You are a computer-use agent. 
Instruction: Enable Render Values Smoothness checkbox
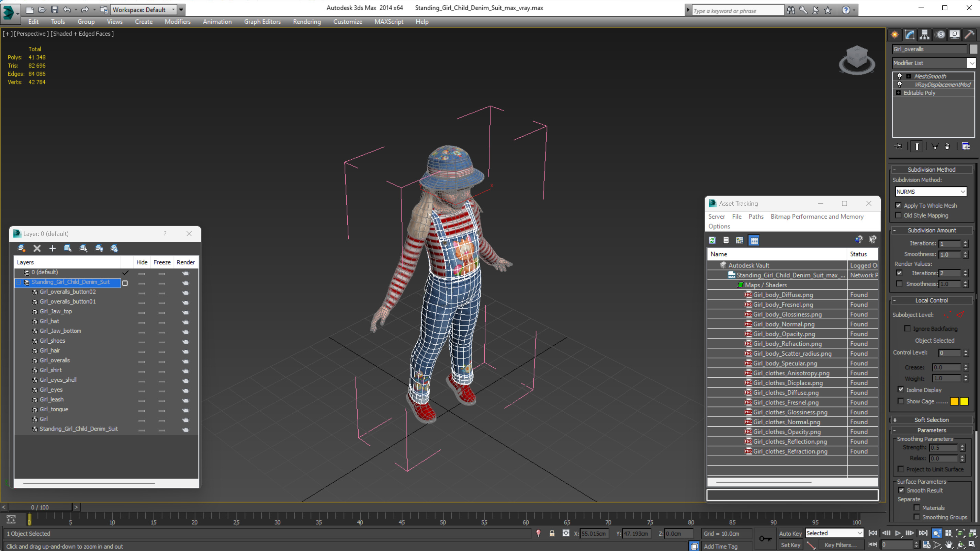click(x=899, y=284)
